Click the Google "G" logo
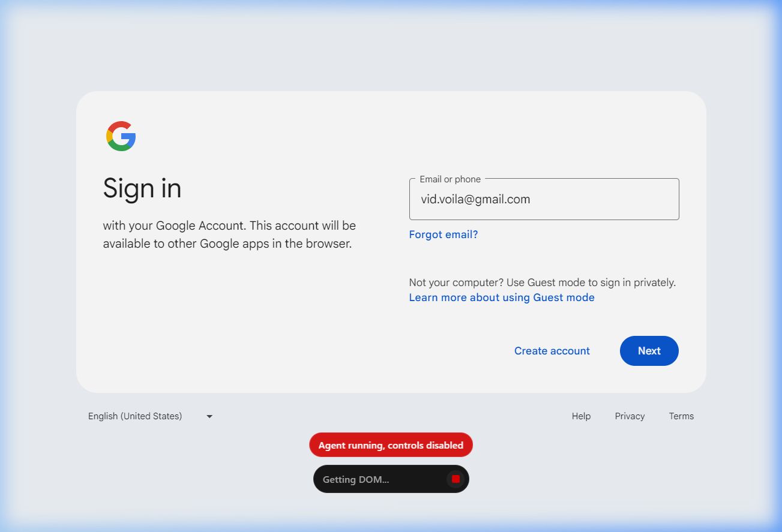 point(121,136)
